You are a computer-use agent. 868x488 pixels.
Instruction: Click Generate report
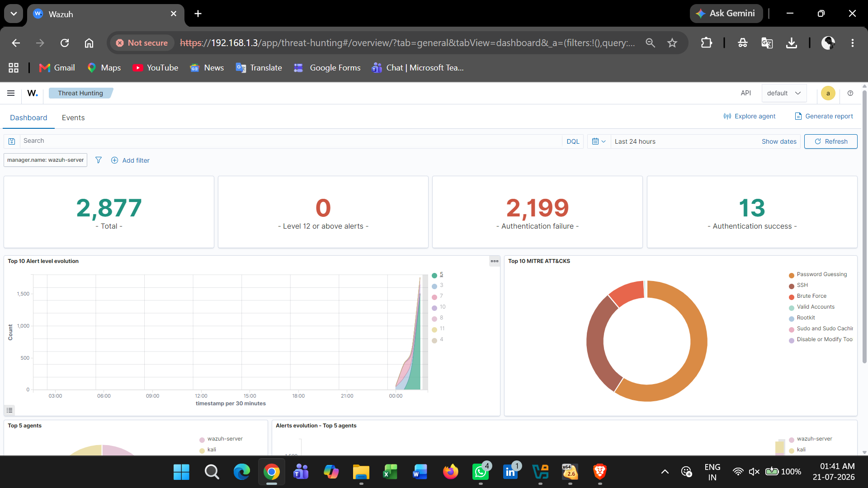pyautogui.click(x=824, y=116)
